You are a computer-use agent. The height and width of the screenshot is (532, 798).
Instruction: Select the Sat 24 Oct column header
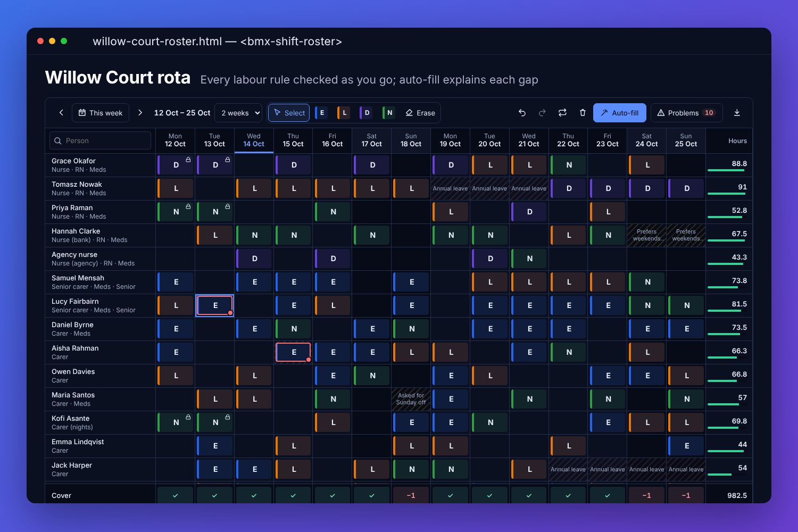point(647,140)
